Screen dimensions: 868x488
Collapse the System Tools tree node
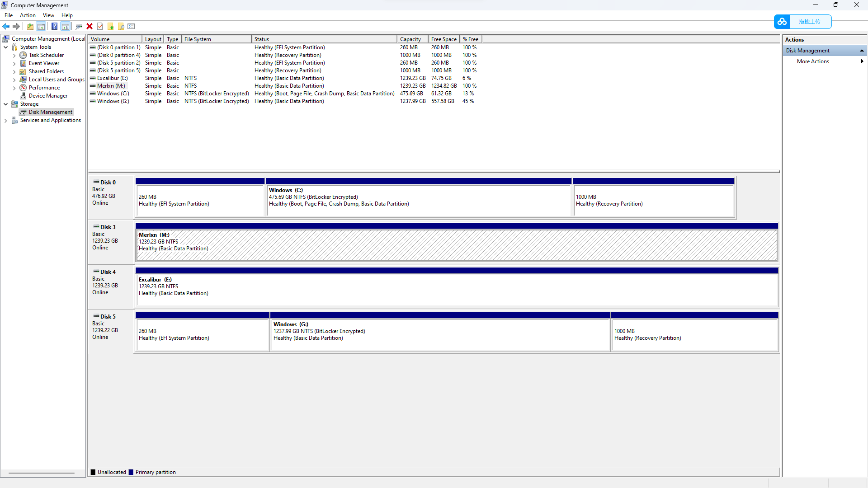tap(5, 47)
